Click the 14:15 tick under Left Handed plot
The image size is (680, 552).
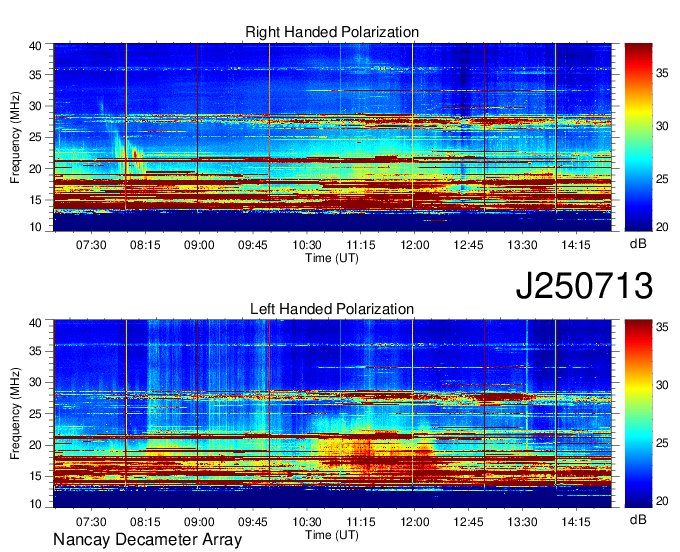[x=576, y=522]
